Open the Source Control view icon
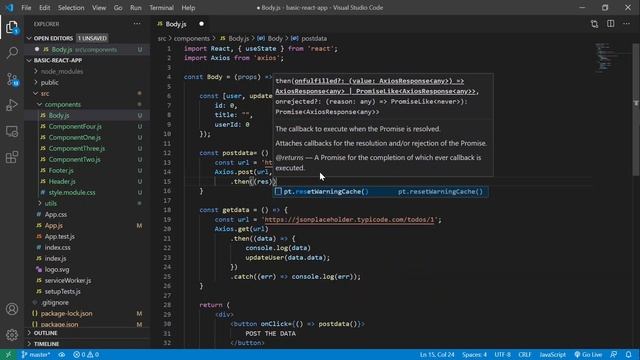This screenshot has height=360, width=640. (x=12, y=79)
